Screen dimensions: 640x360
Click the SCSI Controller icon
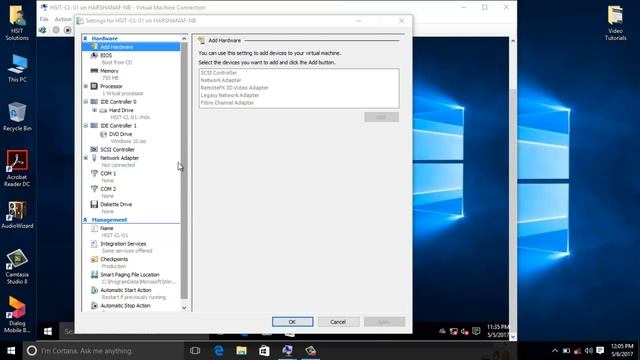[x=94, y=149]
